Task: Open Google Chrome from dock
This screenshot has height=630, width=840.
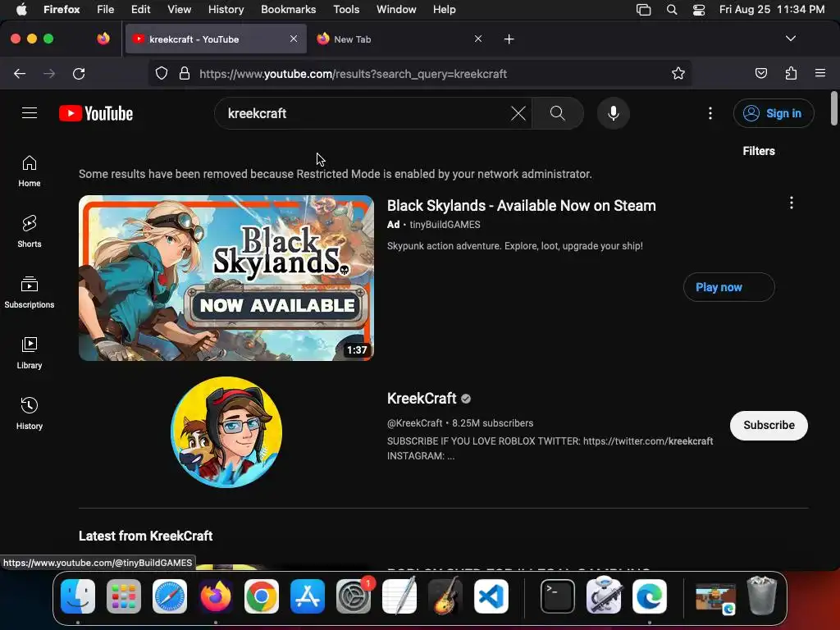Action: click(x=262, y=596)
